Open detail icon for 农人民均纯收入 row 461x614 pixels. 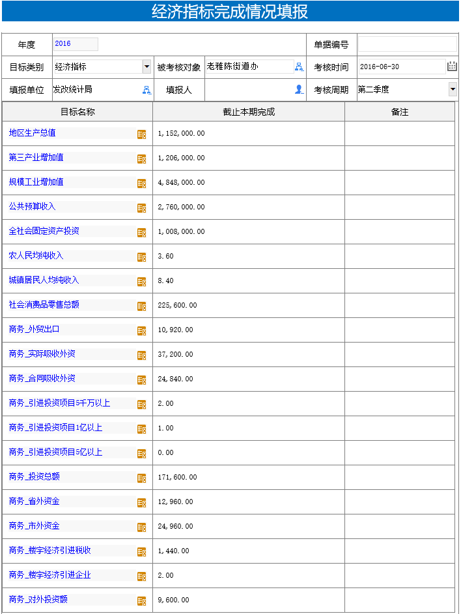point(141,257)
